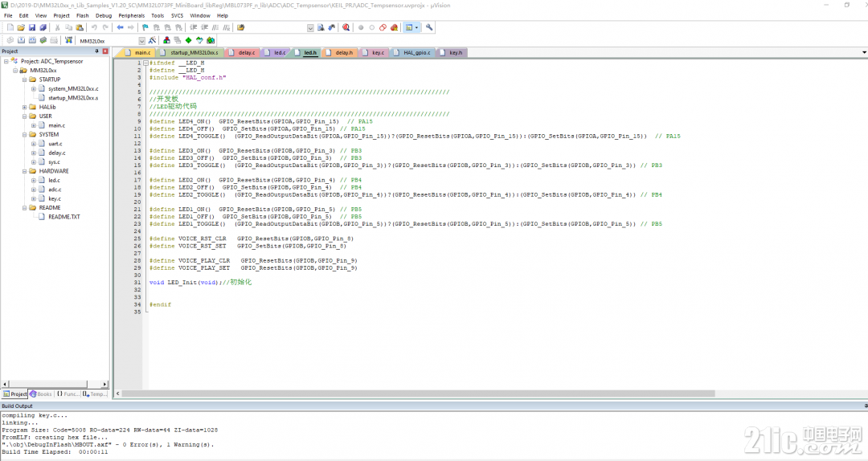
Task: Switch to the main.c editor tab
Action: (137, 52)
